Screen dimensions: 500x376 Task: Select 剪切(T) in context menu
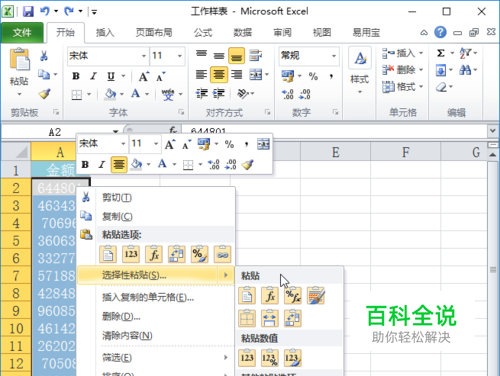click(x=157, y=197)
